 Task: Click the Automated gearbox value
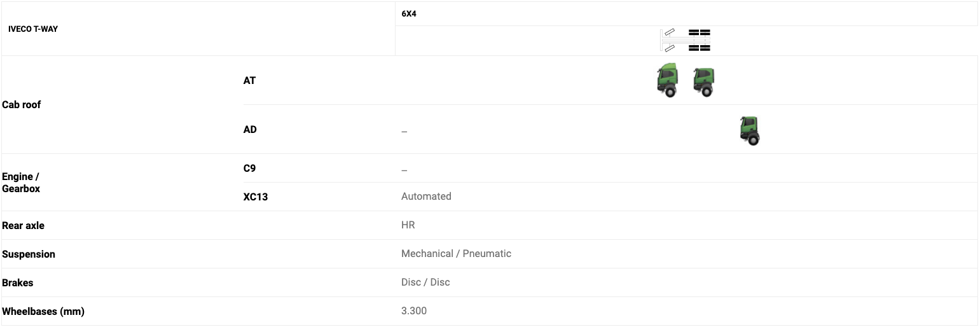click(x=426, y=197)
